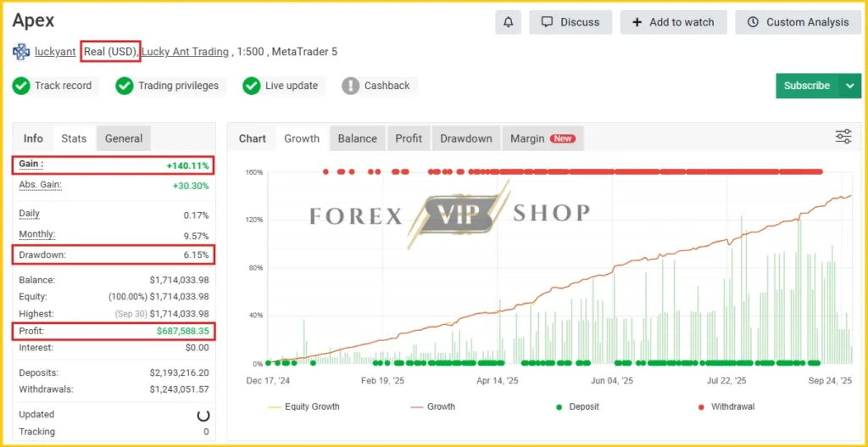Select the Chart tab label
Screen dimensions: 868x447
tap(253, 138)
